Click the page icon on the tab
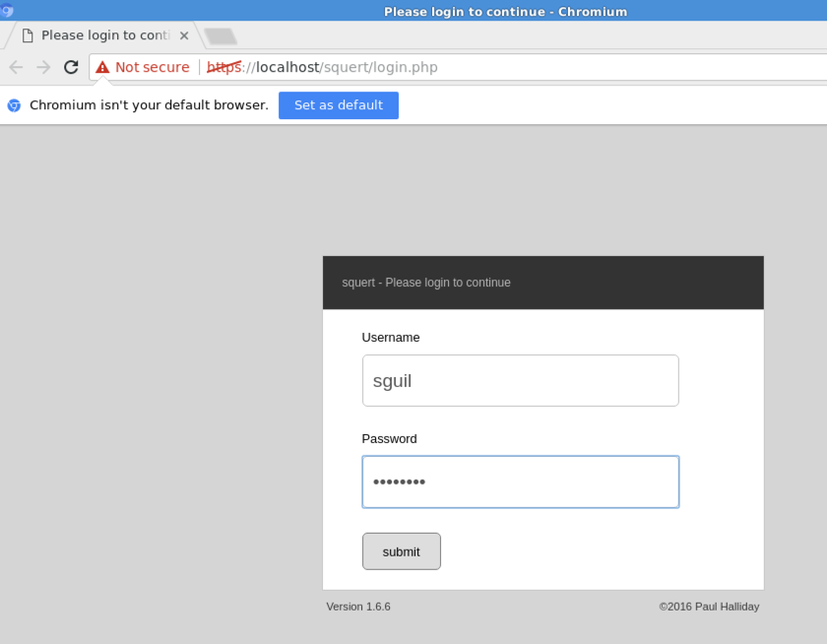Viewport: 827px width, 644px height. 28,35
